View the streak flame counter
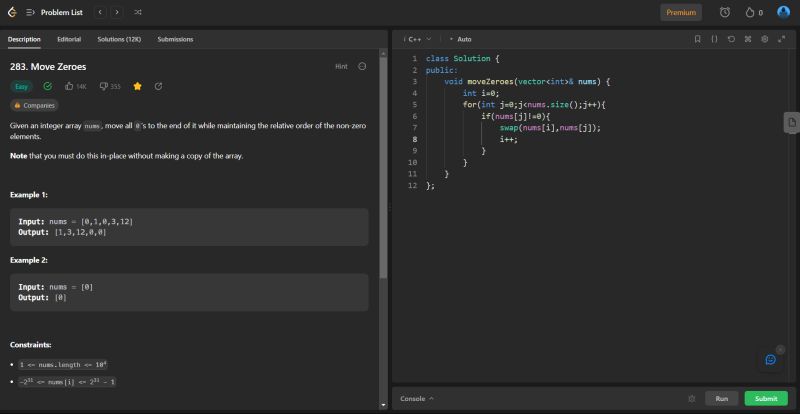Viewport: 800px width, 414px height. 754,13
